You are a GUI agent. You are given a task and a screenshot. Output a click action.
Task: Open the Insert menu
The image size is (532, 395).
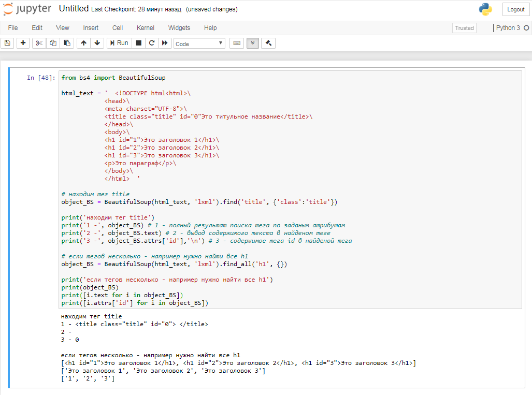click(91, 28)
